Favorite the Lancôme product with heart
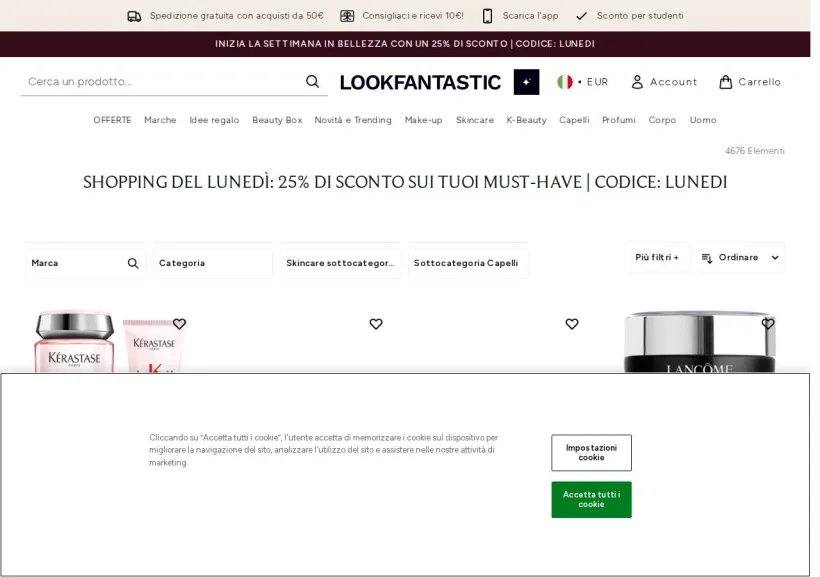This screenshot has width=820, height=577. click(x=768, y=324)
